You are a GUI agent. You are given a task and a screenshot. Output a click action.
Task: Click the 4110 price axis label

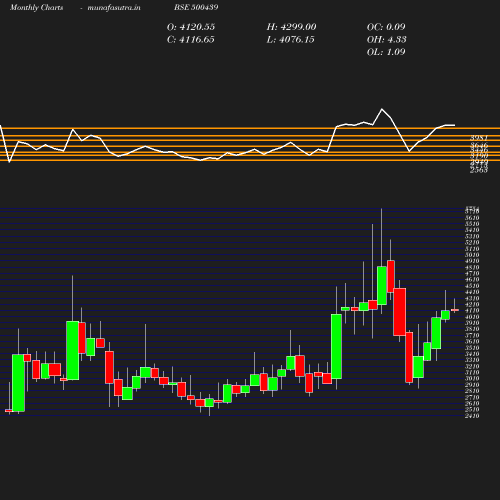tap(472, 311)
